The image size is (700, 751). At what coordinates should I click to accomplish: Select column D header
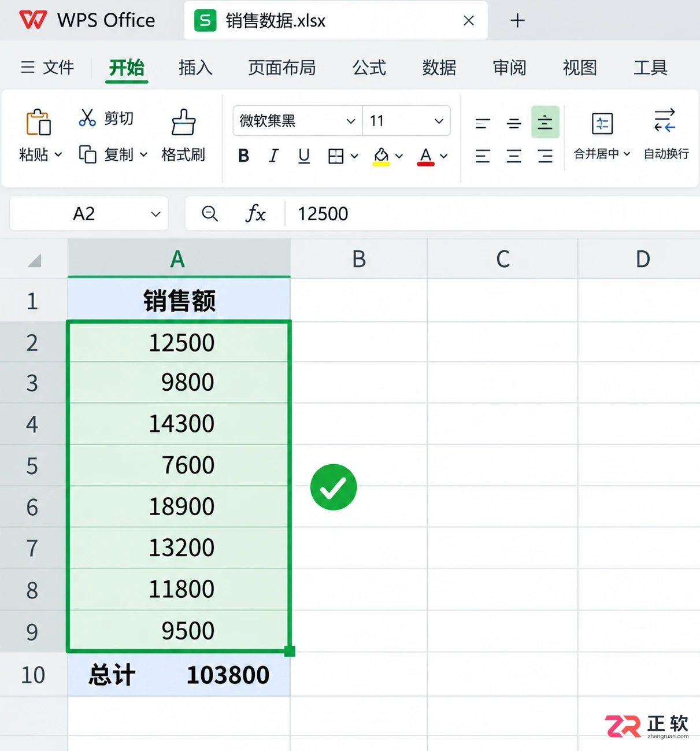click(639, 258)
